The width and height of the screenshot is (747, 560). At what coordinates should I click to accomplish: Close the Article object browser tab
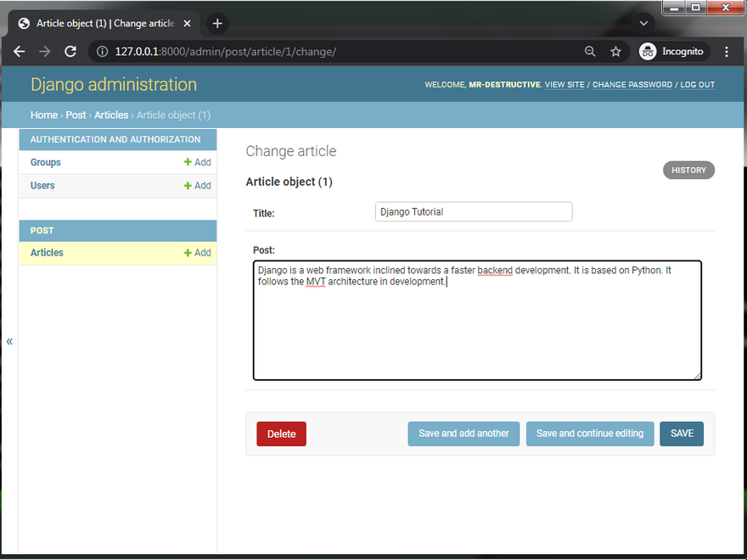pos(188,24)
